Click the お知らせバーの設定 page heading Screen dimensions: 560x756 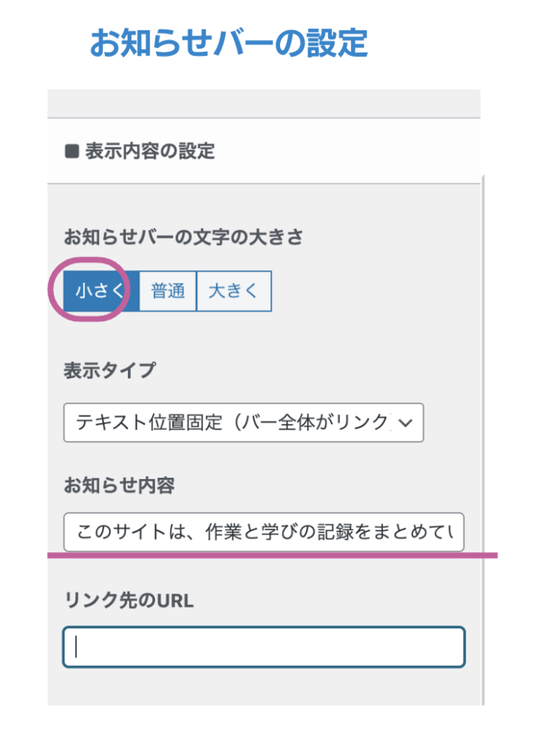[228, 44]
